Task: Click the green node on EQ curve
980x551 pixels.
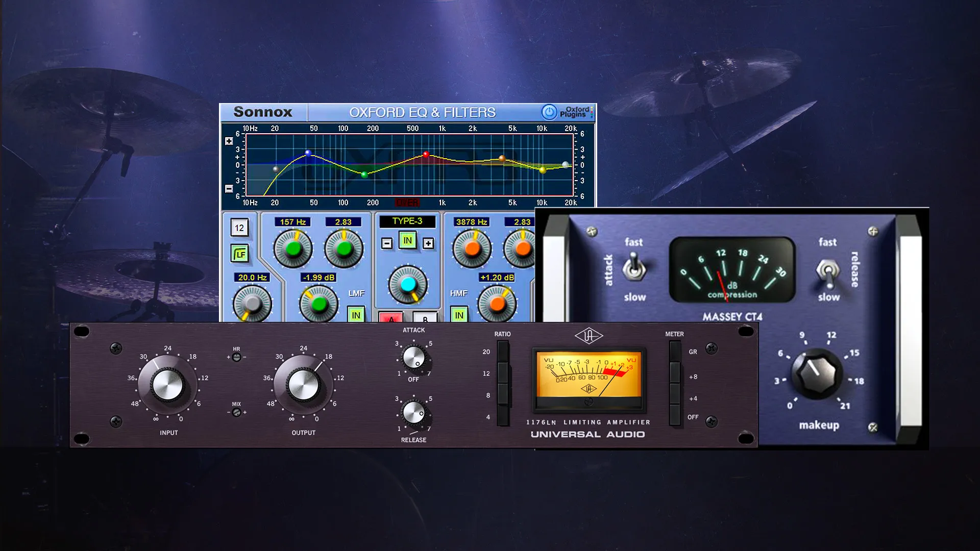Action: [x=364, y=174]
